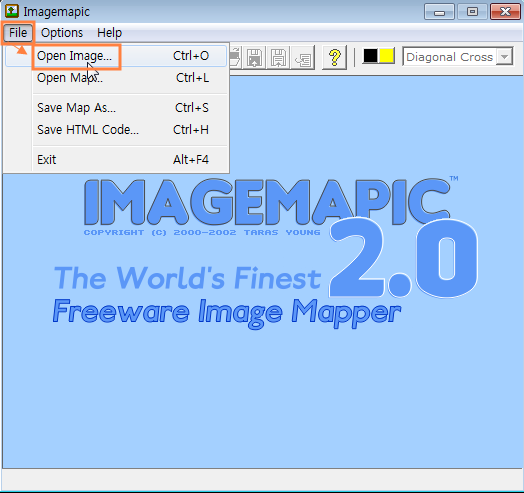This screenshot has height=493, width=524.
Task: Select the yellow color swatch
Action: [387, 56]
